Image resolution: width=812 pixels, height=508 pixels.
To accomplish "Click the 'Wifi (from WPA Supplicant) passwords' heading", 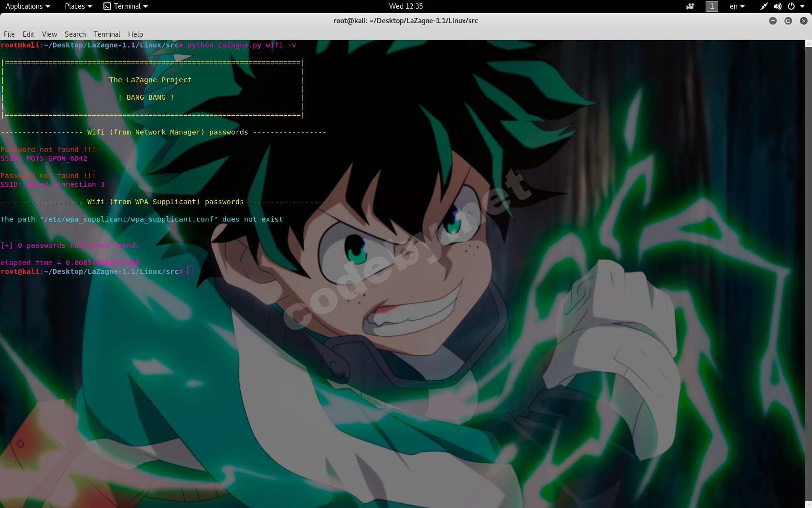I will pos(165,202).
